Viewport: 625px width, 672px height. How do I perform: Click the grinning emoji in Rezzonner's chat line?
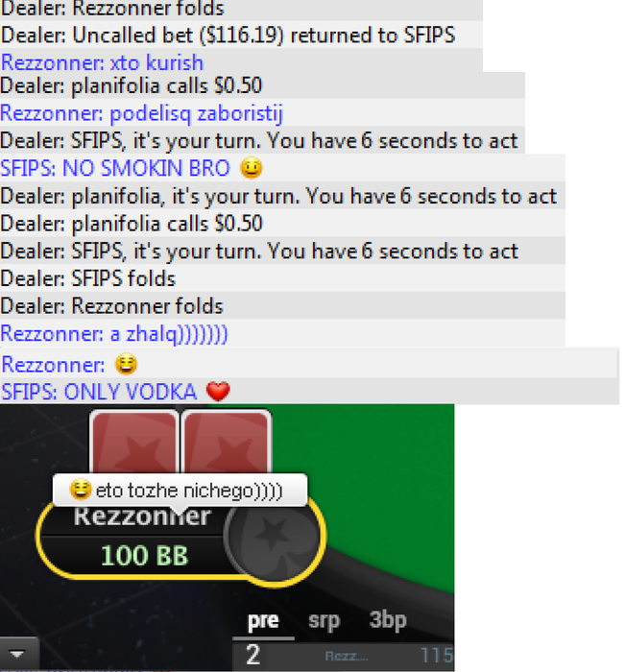coord(126,364)
